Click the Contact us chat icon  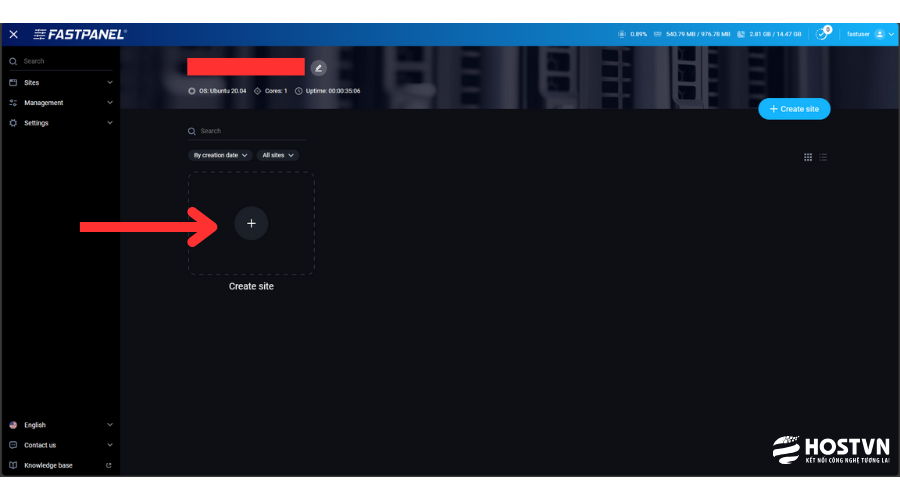(13, 445)
